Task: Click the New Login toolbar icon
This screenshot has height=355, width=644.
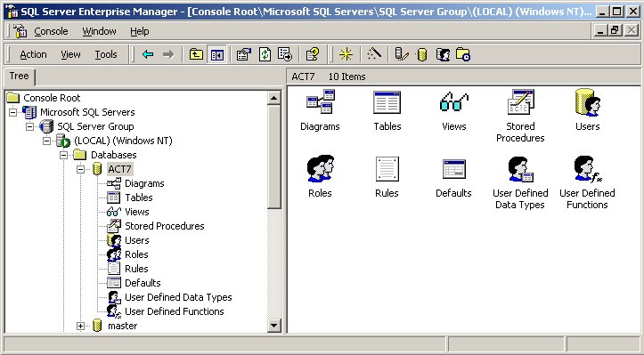Action: click(x=443, y=54)
